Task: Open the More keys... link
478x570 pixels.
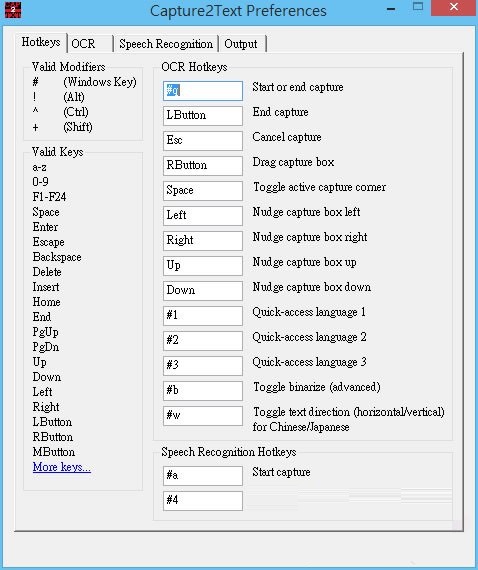Action: 61,466
